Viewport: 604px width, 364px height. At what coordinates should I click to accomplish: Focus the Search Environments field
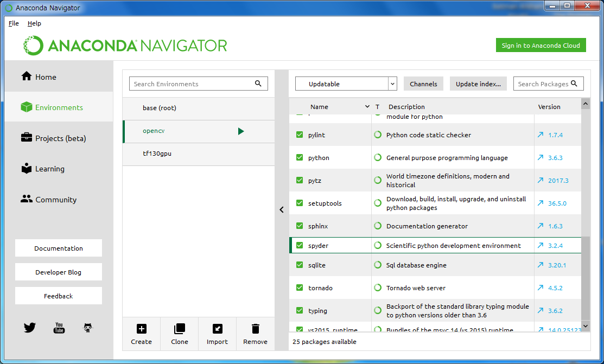tap(199, 84)
